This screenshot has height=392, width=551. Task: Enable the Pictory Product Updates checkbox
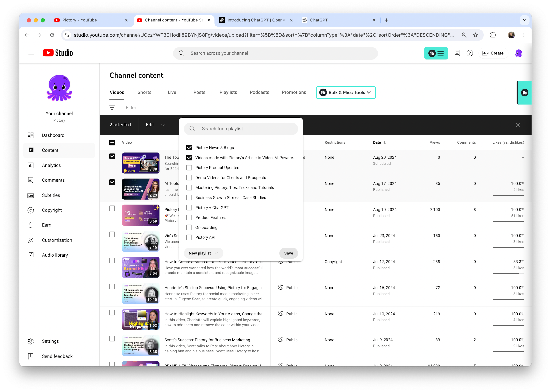pos(189,168)
